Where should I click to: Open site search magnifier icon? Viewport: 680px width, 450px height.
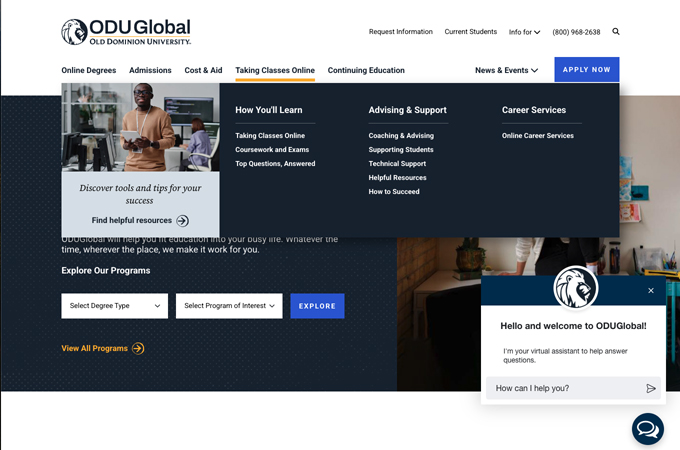tap(616, 32)
